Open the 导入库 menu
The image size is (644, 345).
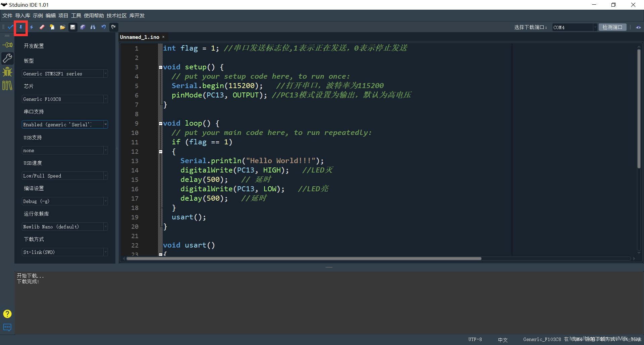[x=22, y=16]
